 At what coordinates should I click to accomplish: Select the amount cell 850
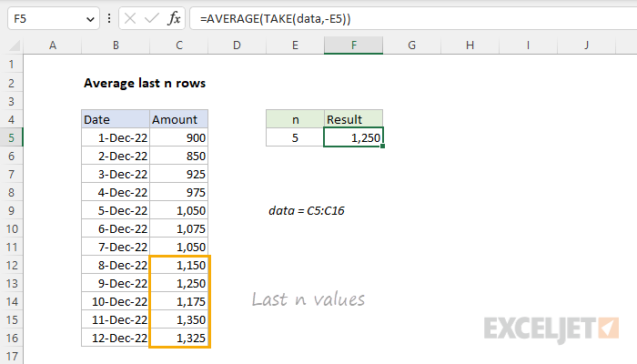(178, 156)
